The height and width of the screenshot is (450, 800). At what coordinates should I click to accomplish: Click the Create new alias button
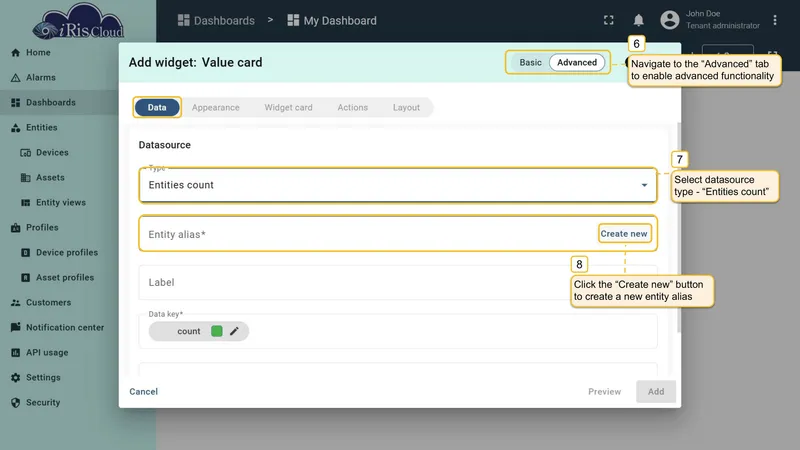[x=624, y=234]
